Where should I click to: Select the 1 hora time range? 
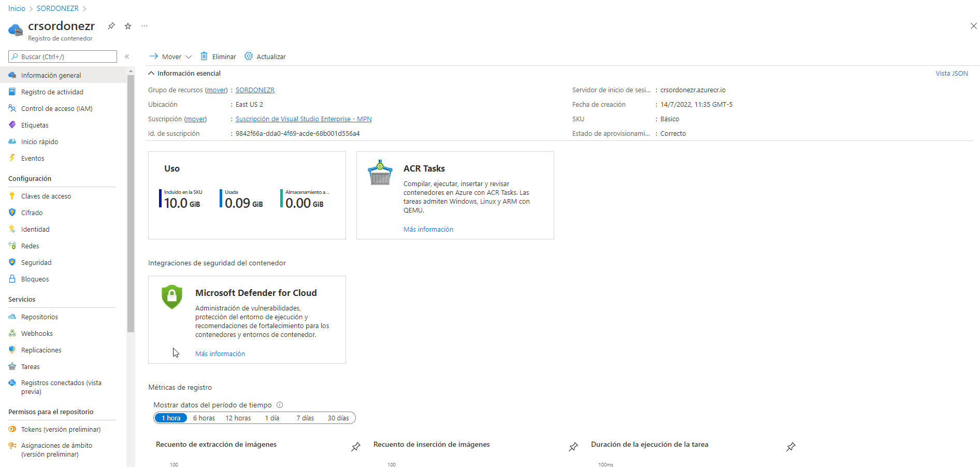click(171, 418)
